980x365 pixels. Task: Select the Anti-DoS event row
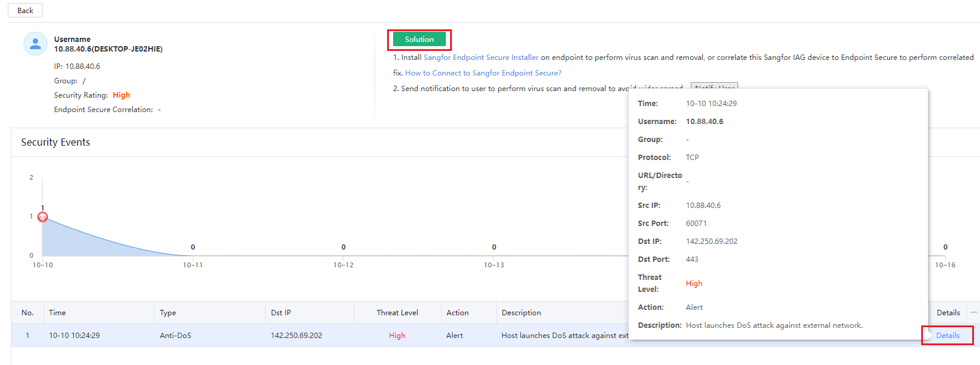click(x=175, y=336)
